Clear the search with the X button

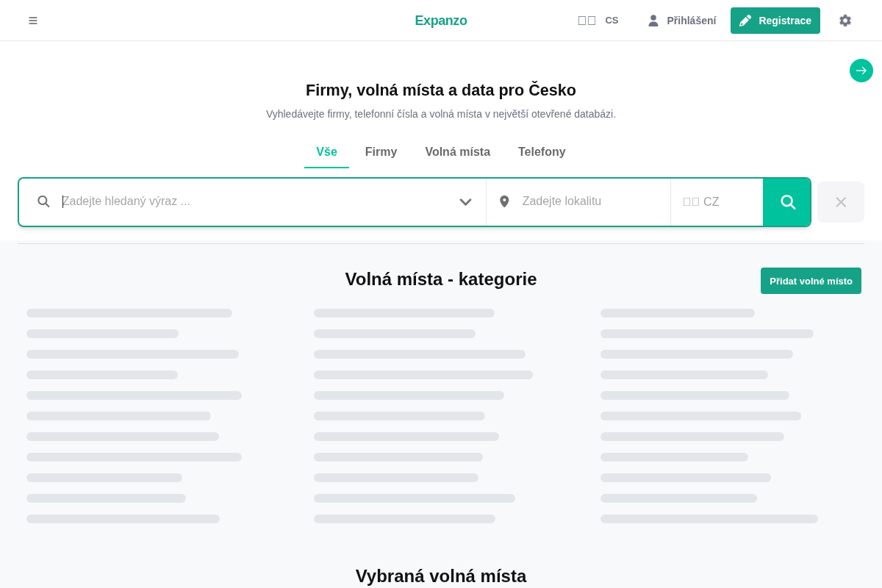click(x=841, y=202)
